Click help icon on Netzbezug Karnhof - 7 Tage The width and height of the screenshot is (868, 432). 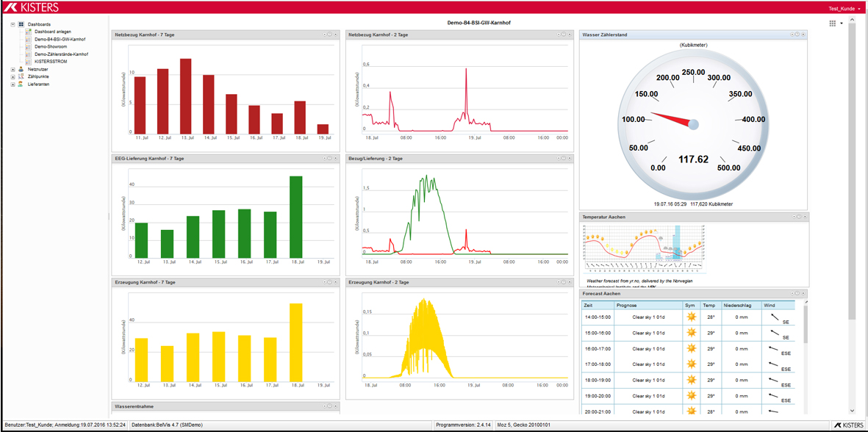coord(330,35)
